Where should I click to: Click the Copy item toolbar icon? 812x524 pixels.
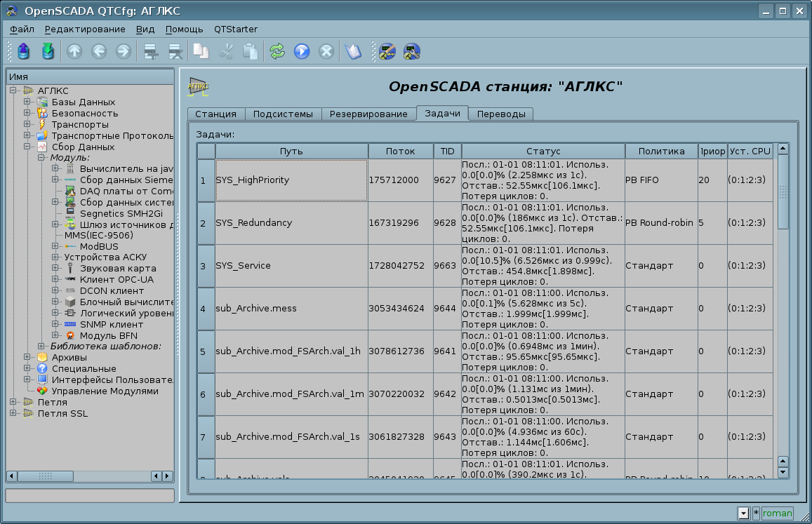pos(201,51)
